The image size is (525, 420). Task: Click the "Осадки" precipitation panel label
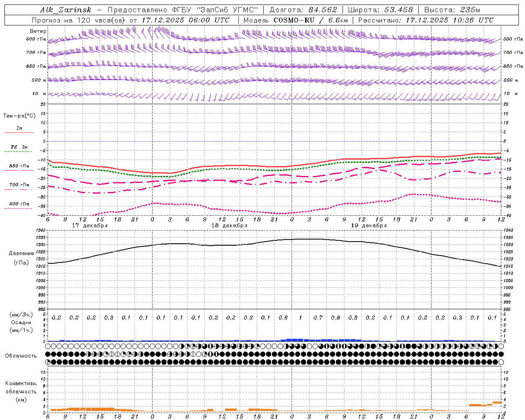21,322
